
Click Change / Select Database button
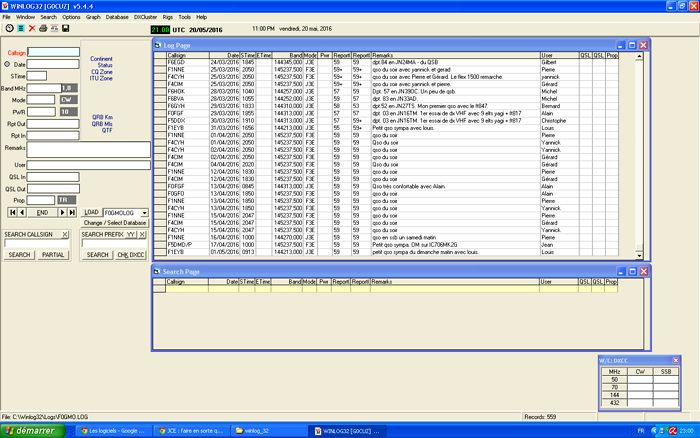(115, 223)
